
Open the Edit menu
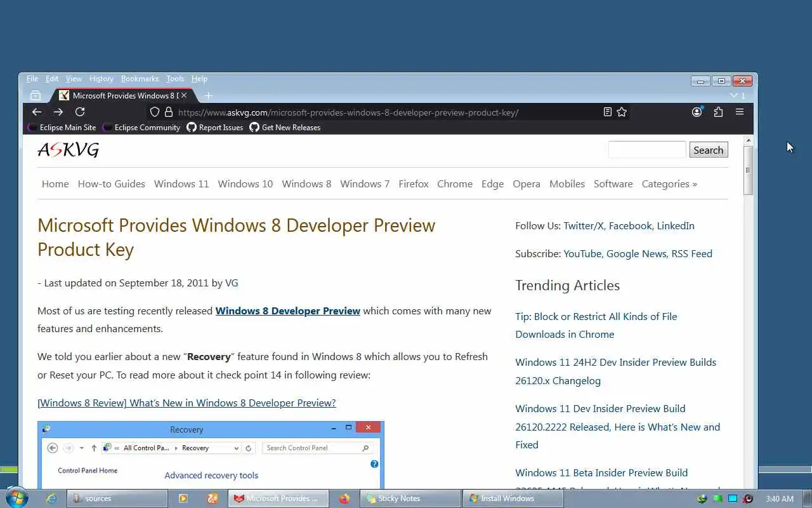pyautogui.click(x=52, y=79)
